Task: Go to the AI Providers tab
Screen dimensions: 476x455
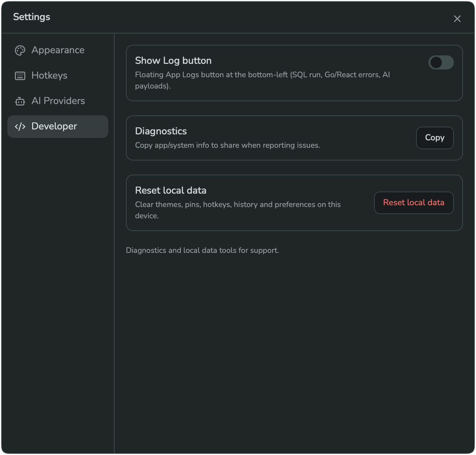Action: pyautogui.click(x=58, y=101)
